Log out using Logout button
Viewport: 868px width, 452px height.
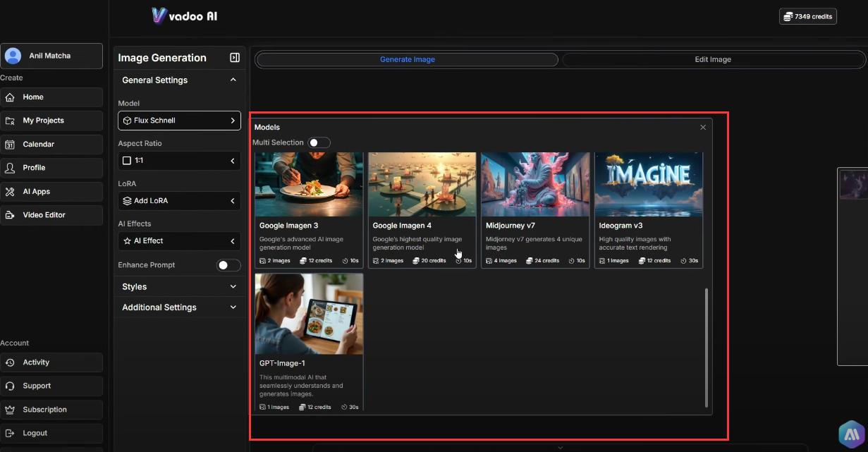(51, 434)
